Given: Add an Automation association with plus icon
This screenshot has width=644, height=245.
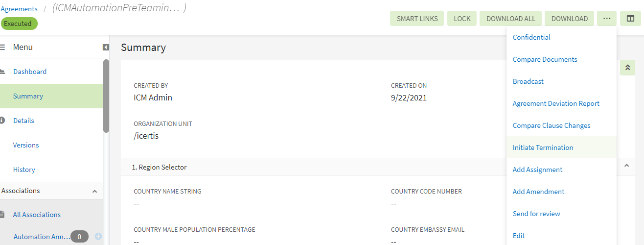Looking at the screenshot, I should tap(98, 237).
